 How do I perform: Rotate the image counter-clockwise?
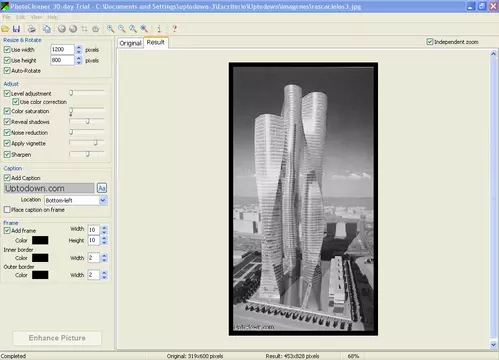pos(62,29)
